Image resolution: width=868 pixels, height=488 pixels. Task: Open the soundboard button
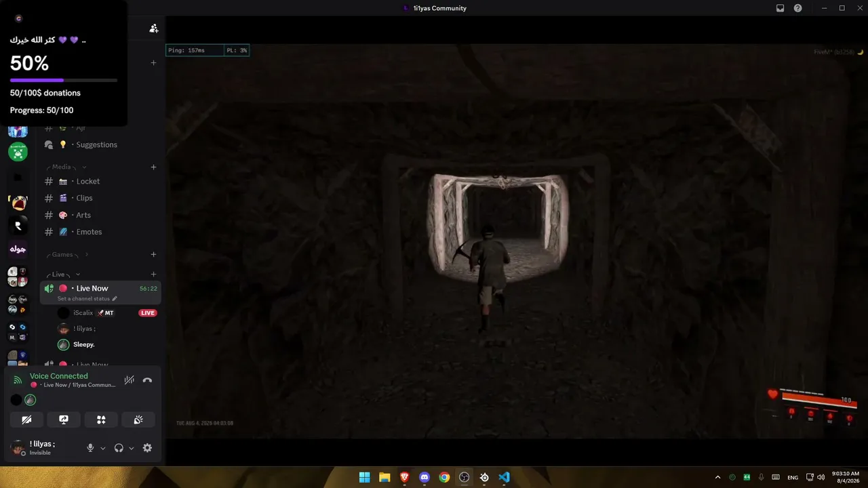pos(138,420)
